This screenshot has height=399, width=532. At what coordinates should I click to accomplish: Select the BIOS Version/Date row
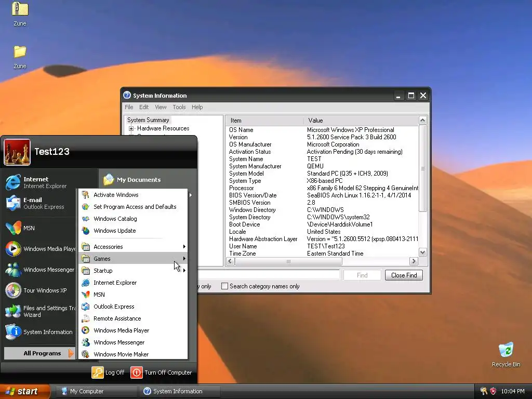322,195
